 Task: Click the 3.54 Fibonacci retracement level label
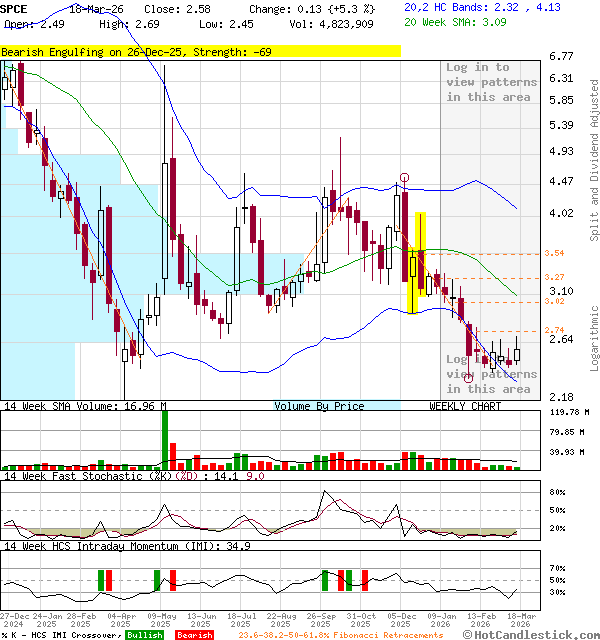pos(555,254)
